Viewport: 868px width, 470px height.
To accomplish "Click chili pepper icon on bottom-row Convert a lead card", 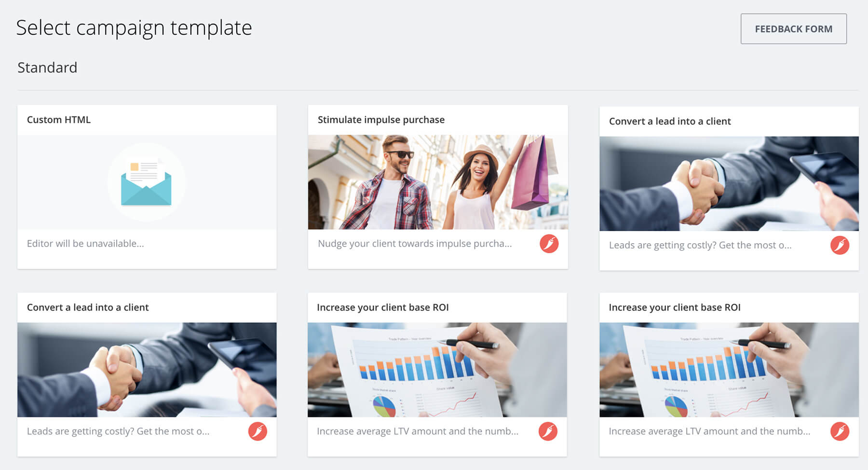I will coord(258,431).
